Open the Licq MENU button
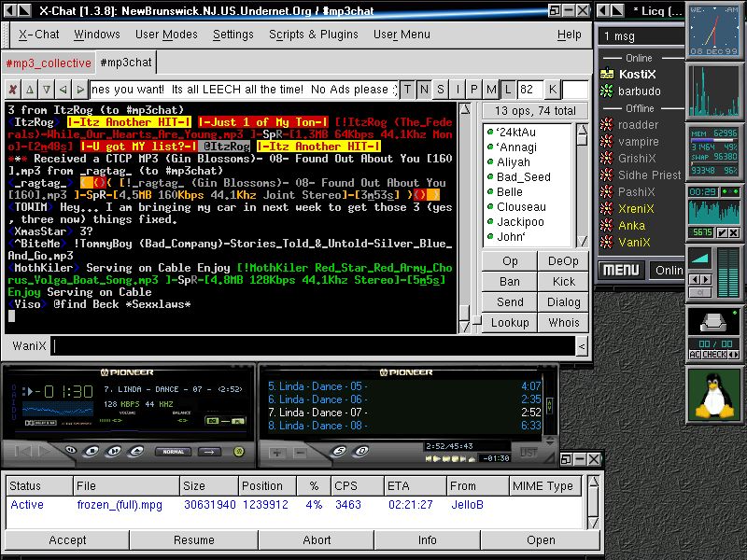The width and height of the screenshot is (747, 560). click(620, 270)
